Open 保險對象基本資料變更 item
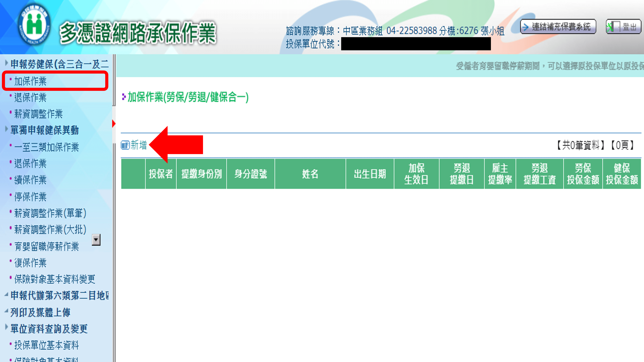 pyautogui.click(x=55, y=279)
